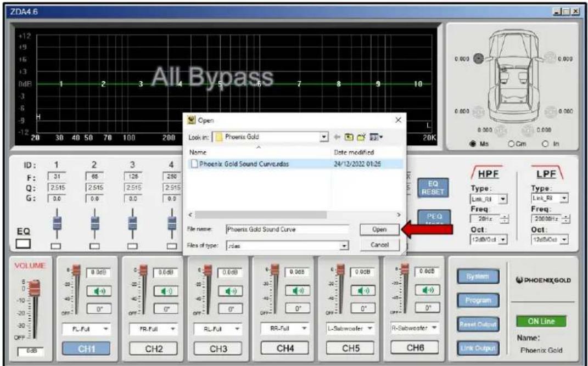Adjust the LPF Freq stepper arrows

click(565, 220)
